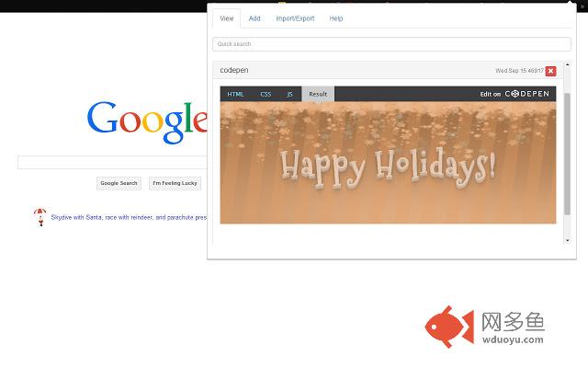Click the I'm Feeling Lucky button
The width and height of the screenshot is (588, 368).
[175, 183]
